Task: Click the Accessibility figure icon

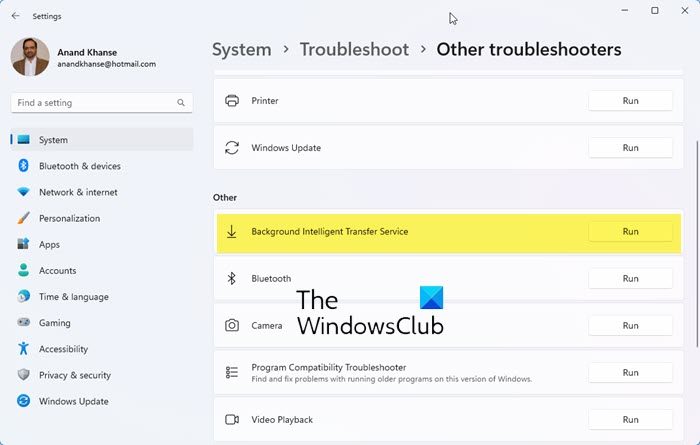Action: click(x=24, y=348)
